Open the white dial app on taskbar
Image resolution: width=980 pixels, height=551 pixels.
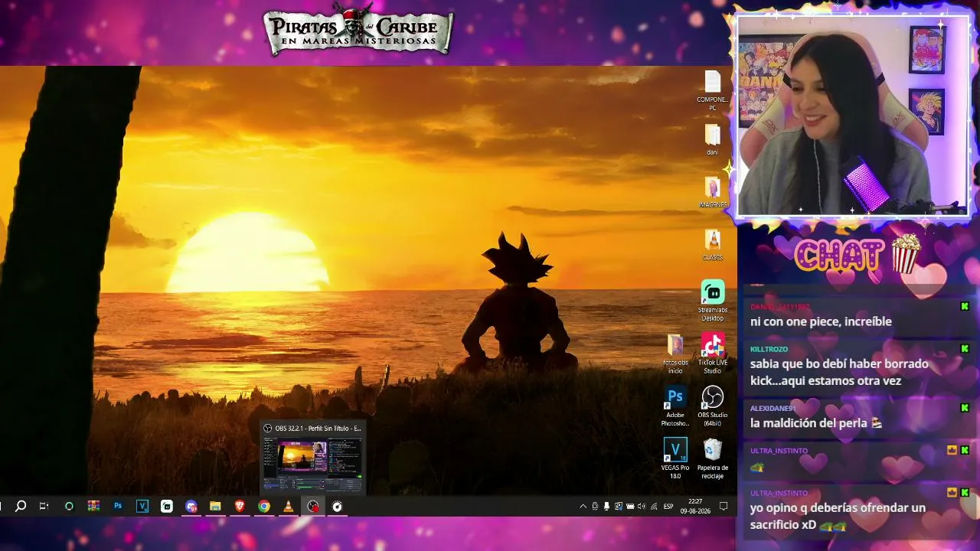[337, 506]
